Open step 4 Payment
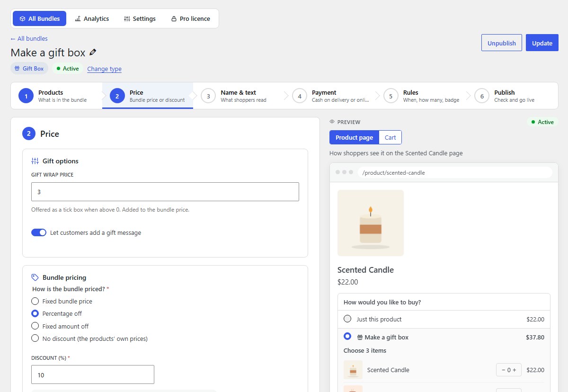 coord(330,96)
